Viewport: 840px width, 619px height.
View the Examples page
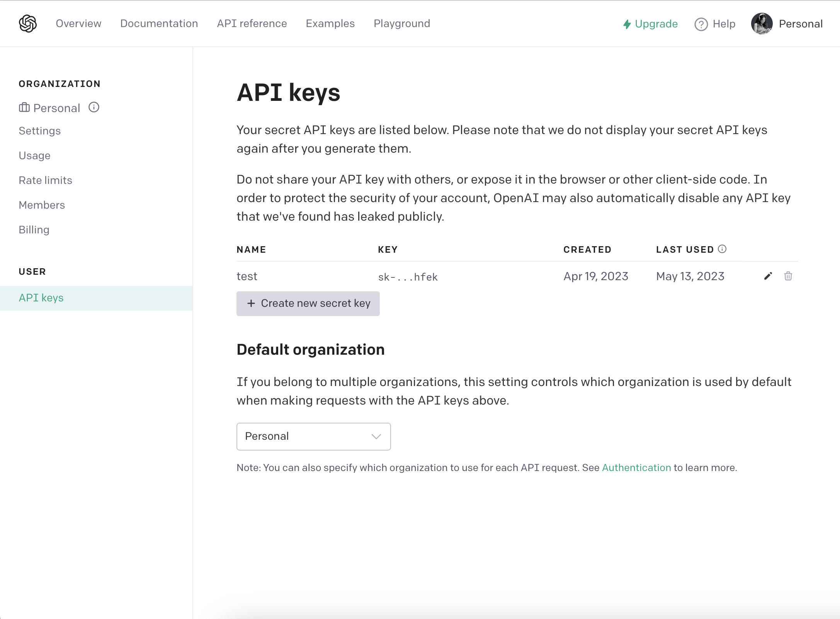pos(330,24)
